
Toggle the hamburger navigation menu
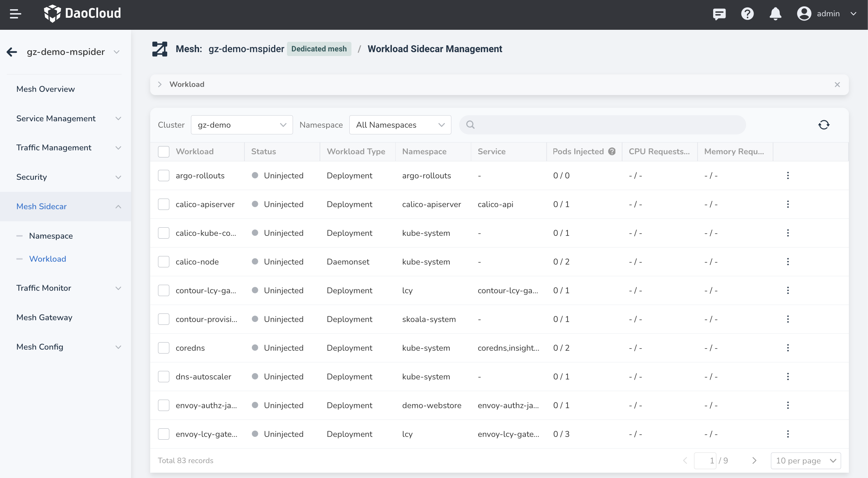click(x=15, y=14)
